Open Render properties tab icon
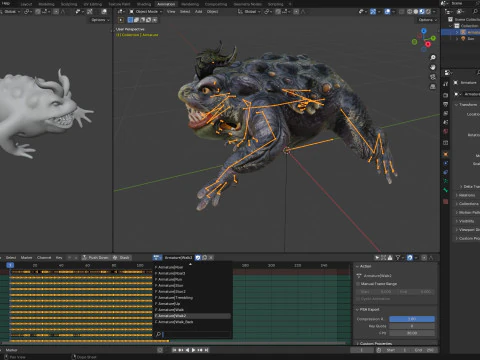 pos(446,95)
